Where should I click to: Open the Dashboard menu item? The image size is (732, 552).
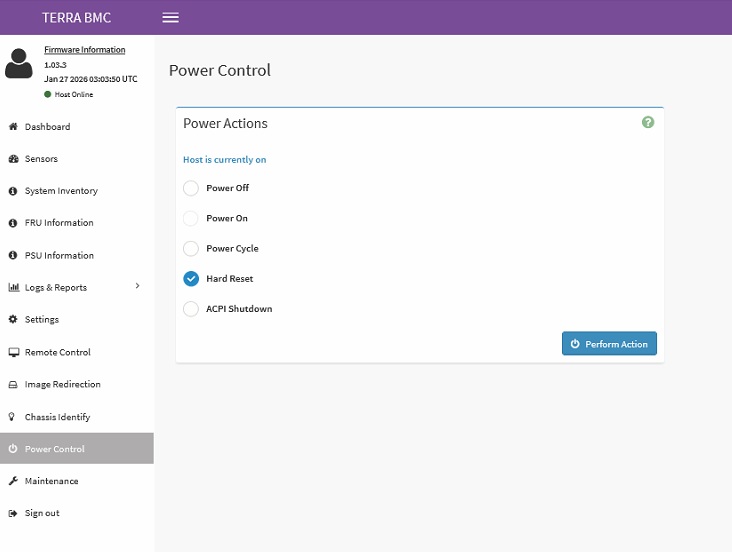tap(77, 127)
